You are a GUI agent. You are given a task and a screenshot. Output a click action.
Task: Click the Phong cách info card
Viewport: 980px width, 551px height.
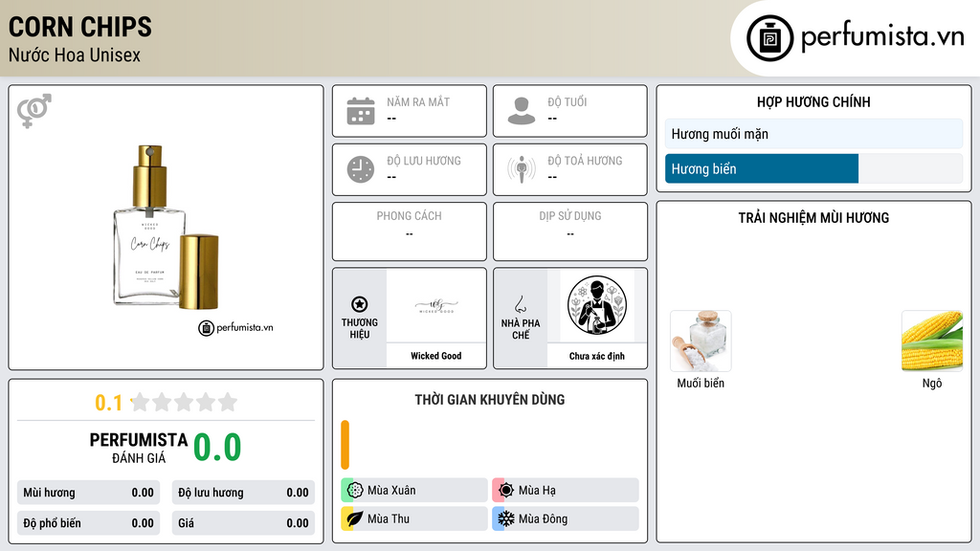[410, 231]
